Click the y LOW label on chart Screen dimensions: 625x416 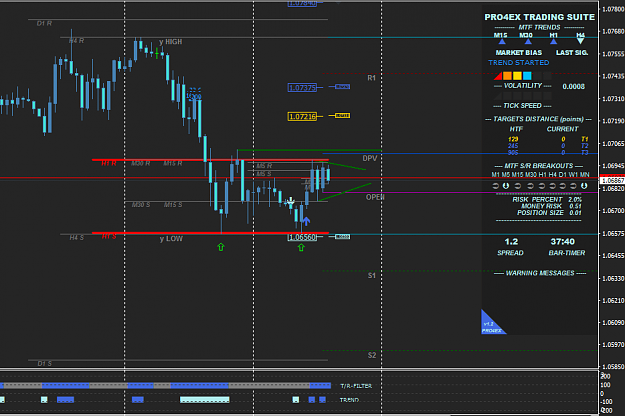[171, 239]
